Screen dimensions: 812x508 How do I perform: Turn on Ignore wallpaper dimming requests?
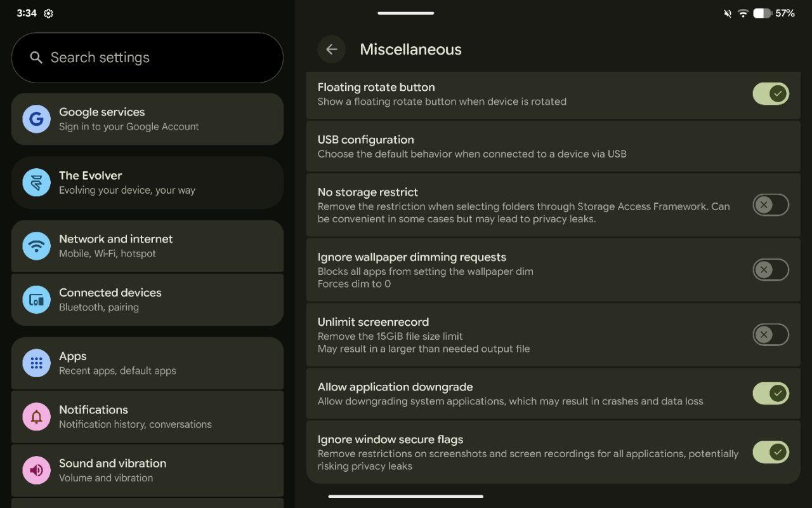770,270
